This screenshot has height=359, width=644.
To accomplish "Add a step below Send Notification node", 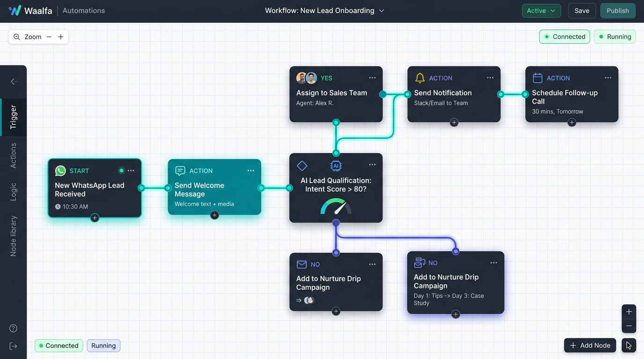I will click(x=454, y=122).
